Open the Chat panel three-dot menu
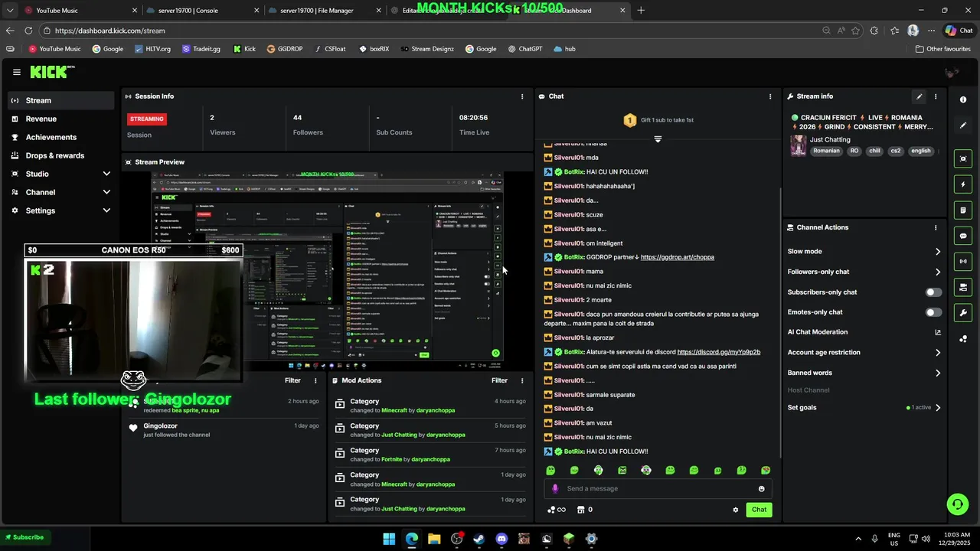 770,96
